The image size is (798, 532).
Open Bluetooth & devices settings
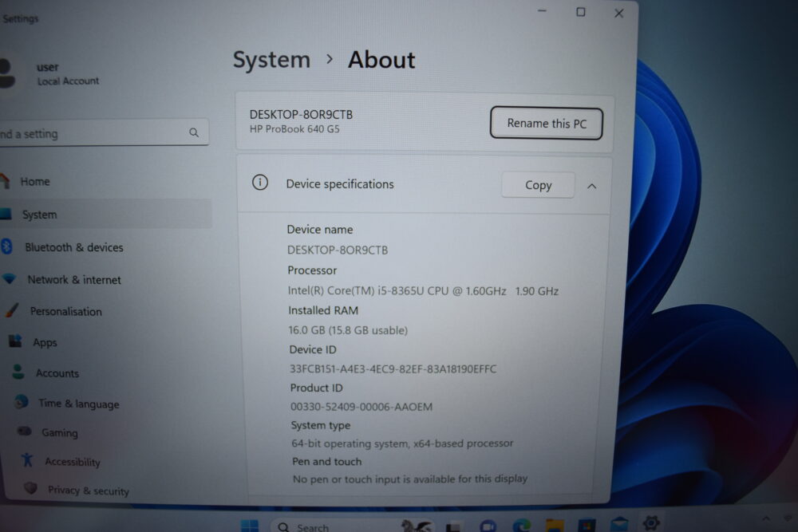click(73, 247)
